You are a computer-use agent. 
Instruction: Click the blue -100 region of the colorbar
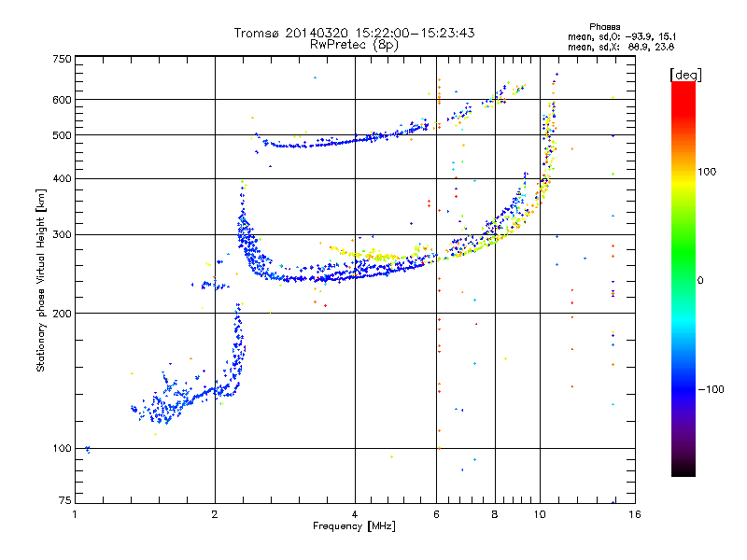(x=684, y=389)
